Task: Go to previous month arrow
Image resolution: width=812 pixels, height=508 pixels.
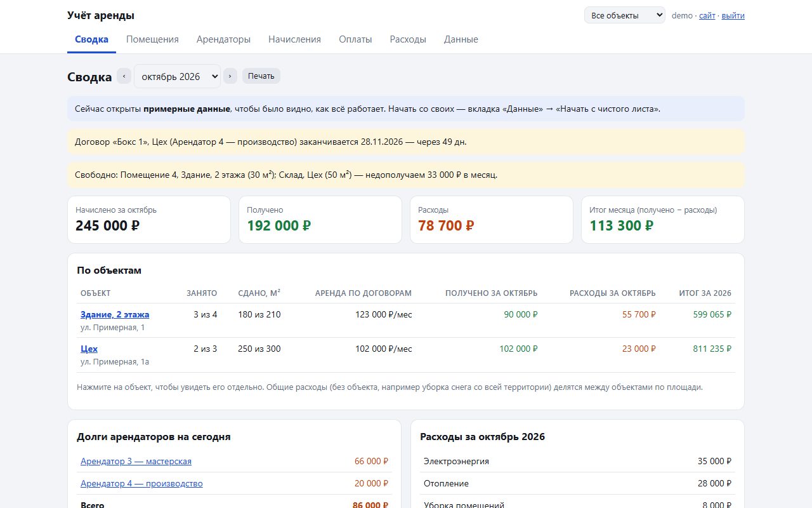Action: pyautogui.click(x=124, y=76)
